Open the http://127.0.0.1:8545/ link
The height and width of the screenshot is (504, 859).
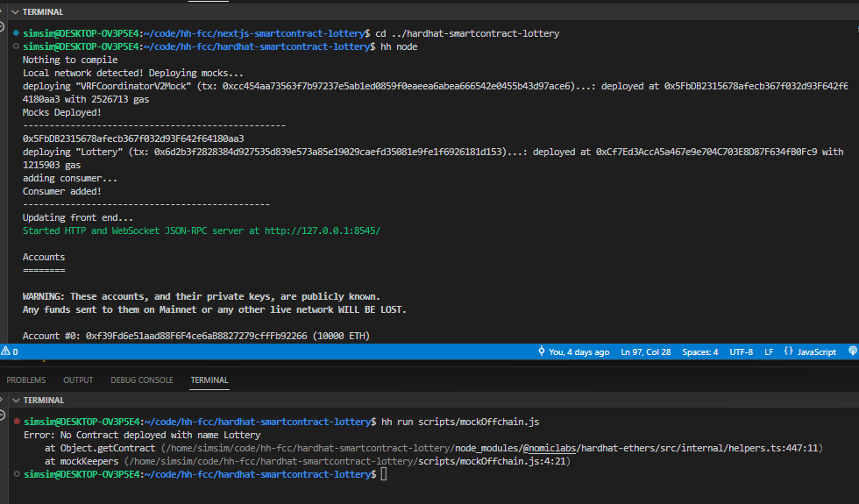pyautogui.click(x=323, y=231)
